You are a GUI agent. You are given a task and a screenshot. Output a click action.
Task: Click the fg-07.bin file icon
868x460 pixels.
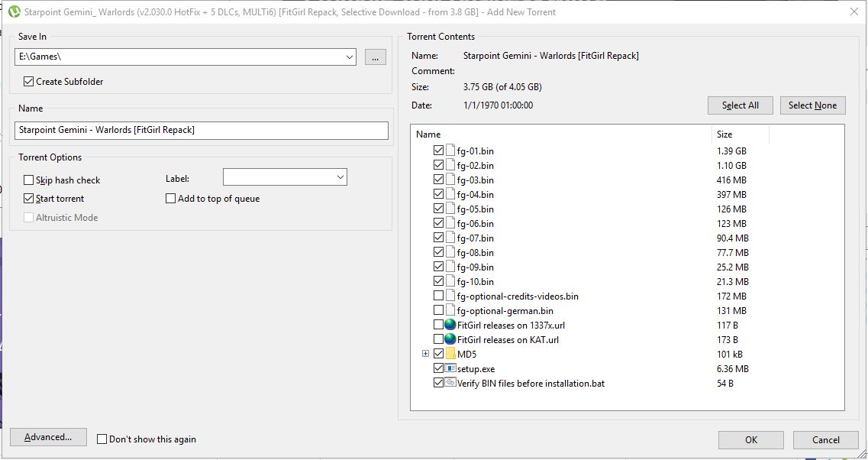[450, 237]
